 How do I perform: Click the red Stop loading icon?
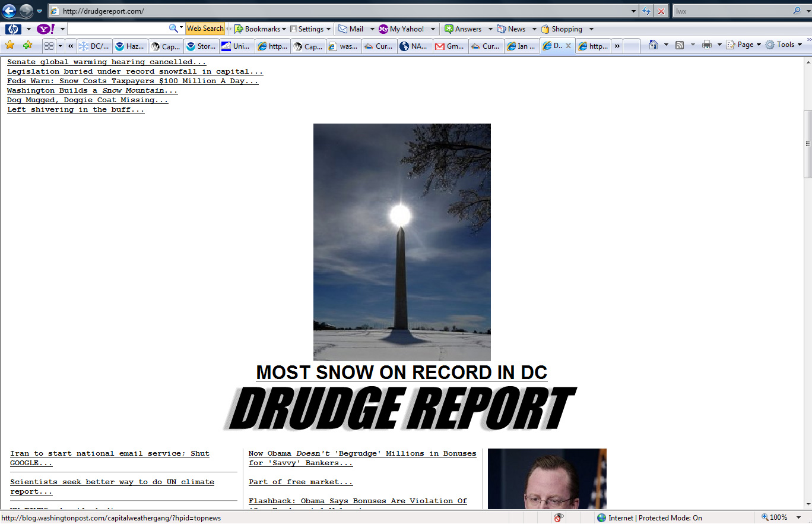661,11
